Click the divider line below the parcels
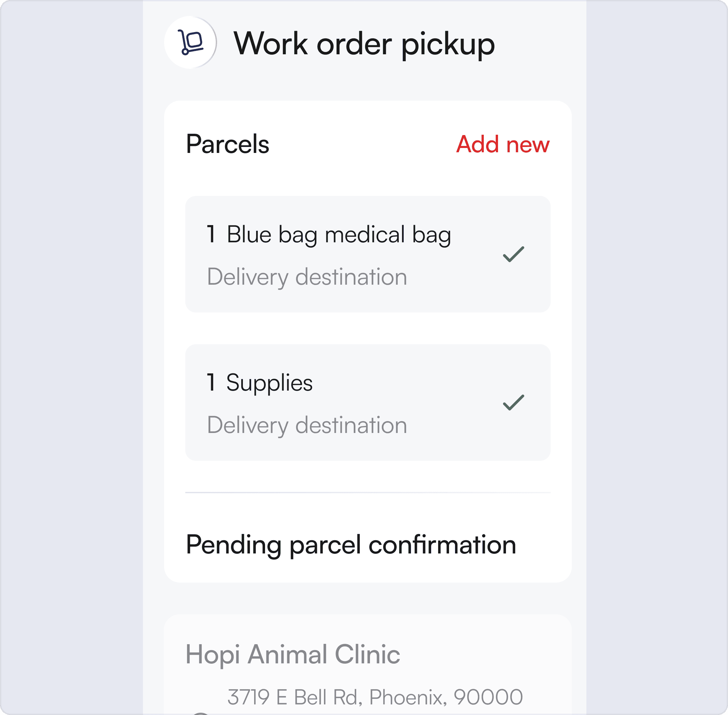 (368, 492)
